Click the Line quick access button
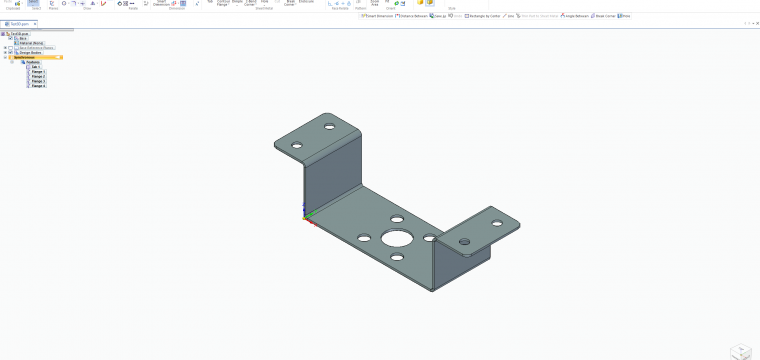Image resolution: width=760 pixels, height=360 pixels. pyautogui.click(x=508, y=16)
